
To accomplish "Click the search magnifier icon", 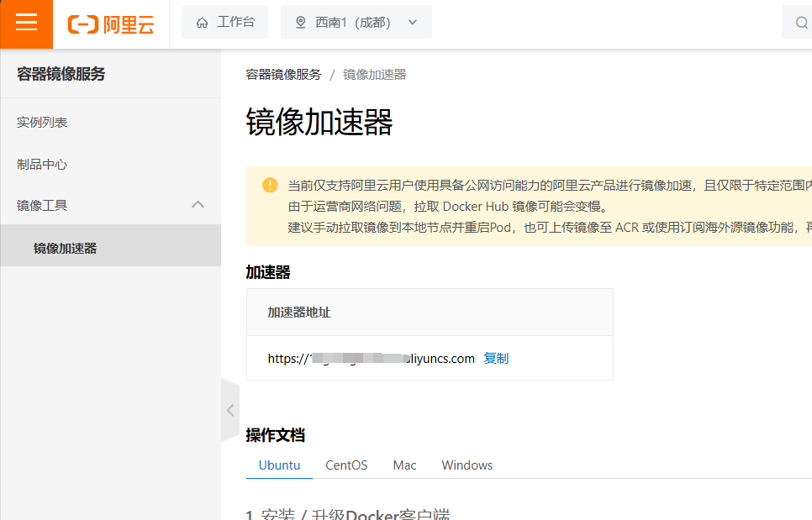I will tap(801, 23).
